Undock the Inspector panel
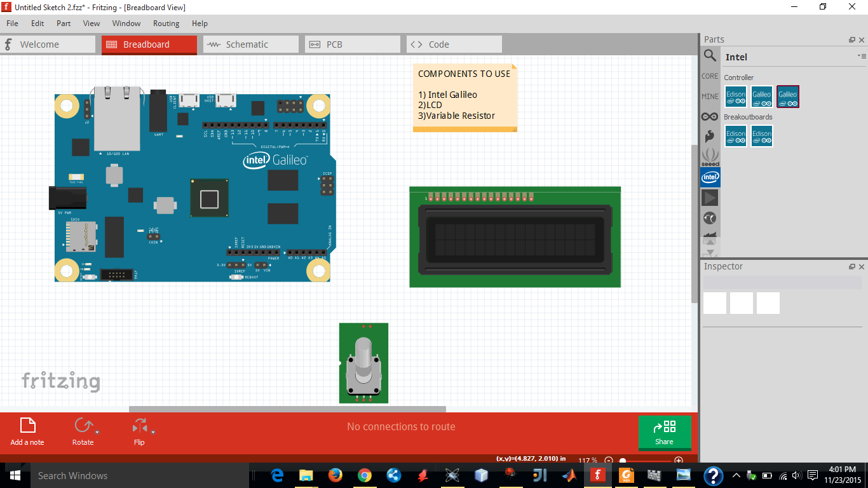 (x=852, y=267)
